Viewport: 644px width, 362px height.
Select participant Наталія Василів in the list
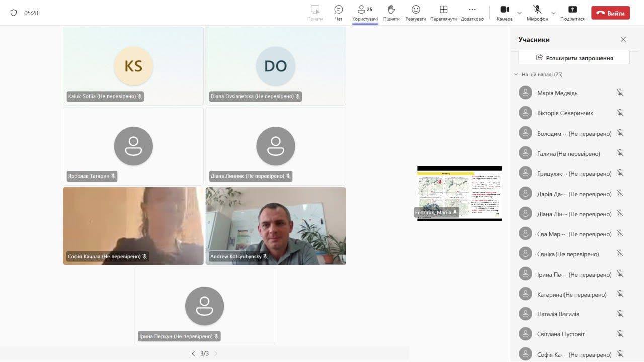click(x=558, y=314)
